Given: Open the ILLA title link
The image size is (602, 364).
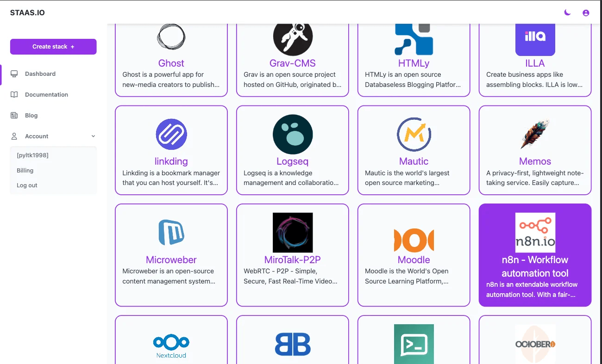Looking at the screenshot, I should pos(535,63).
